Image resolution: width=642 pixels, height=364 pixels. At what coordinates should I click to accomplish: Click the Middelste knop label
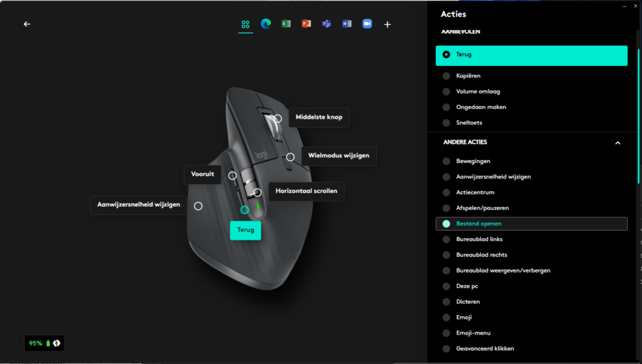pos(319,117)
